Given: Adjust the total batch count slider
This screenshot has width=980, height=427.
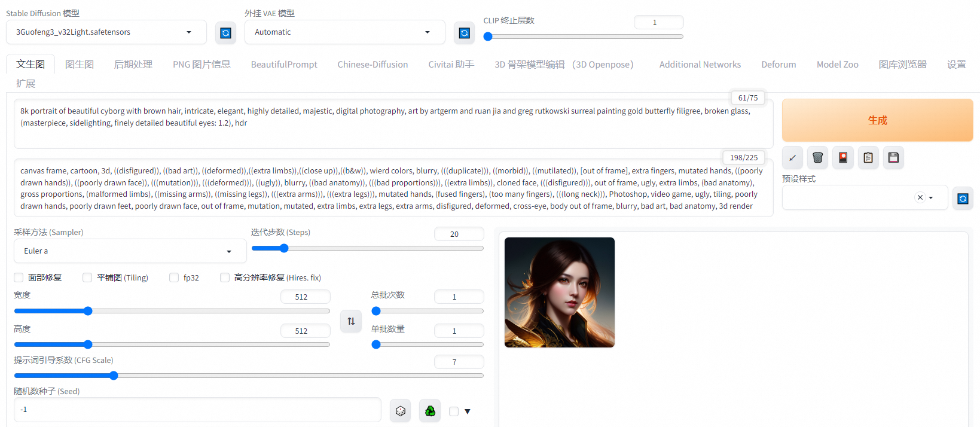Looking at the screenshot, I should 427,311.
